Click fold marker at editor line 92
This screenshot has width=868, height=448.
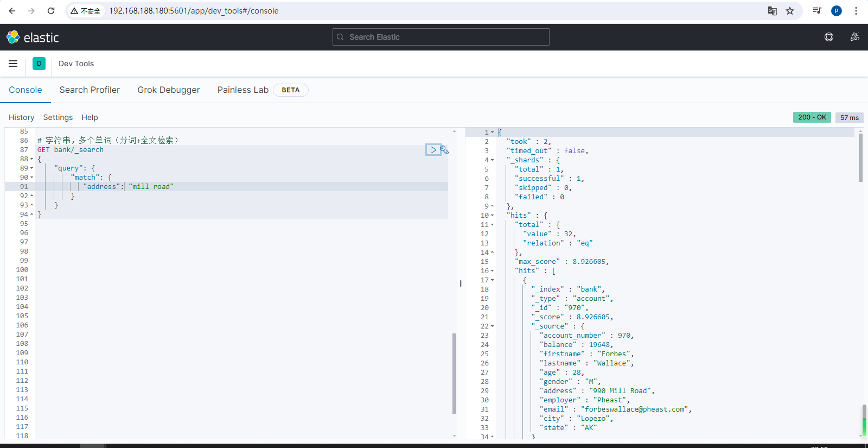[32, 196]
